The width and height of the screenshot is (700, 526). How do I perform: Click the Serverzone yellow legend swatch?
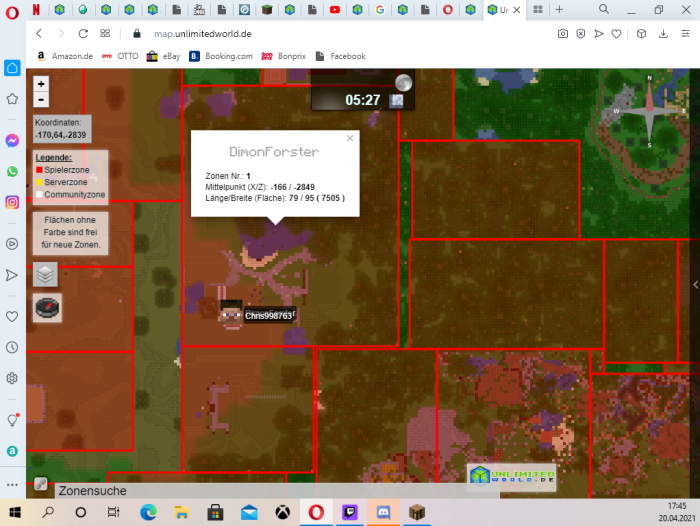39,182
